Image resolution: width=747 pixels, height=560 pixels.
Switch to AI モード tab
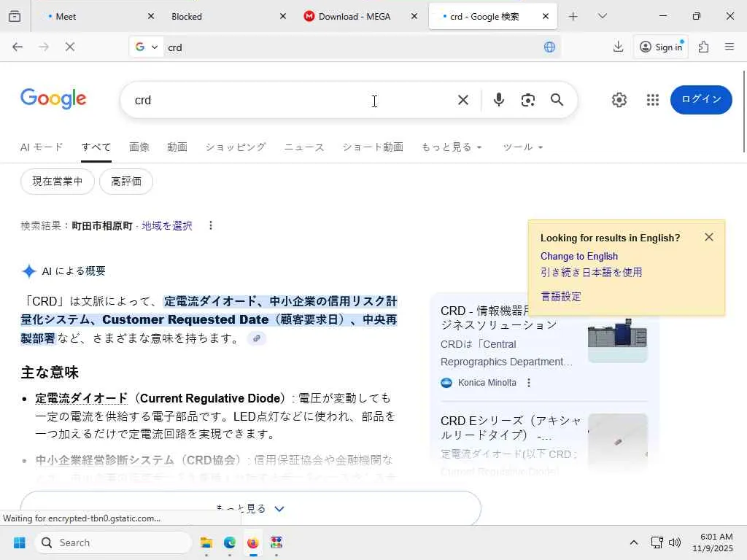click(42, 147)
